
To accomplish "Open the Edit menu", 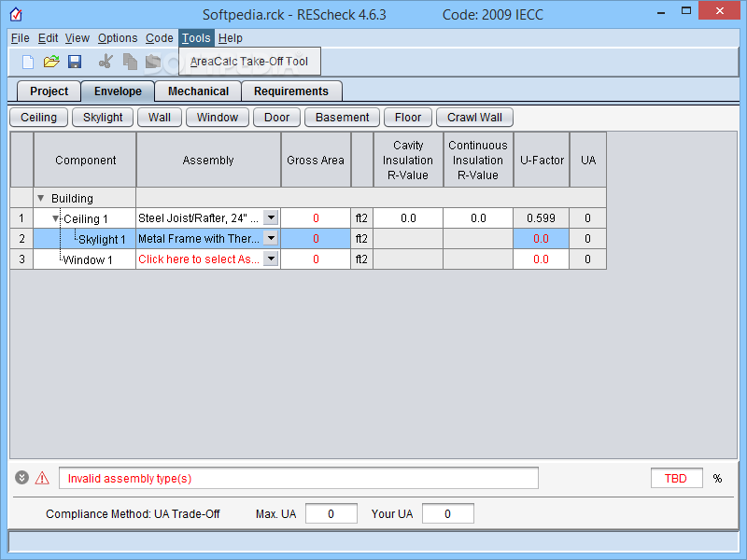I will pos(49,38).
